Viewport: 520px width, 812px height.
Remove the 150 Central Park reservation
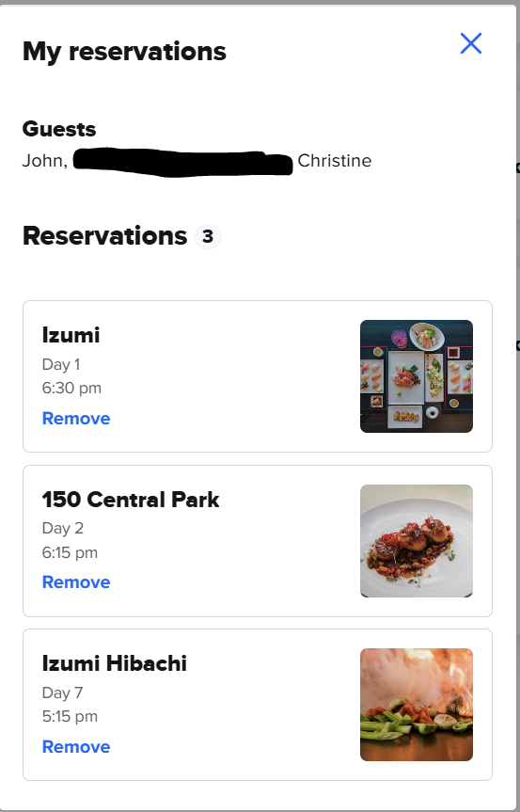[x=76, y=582]
